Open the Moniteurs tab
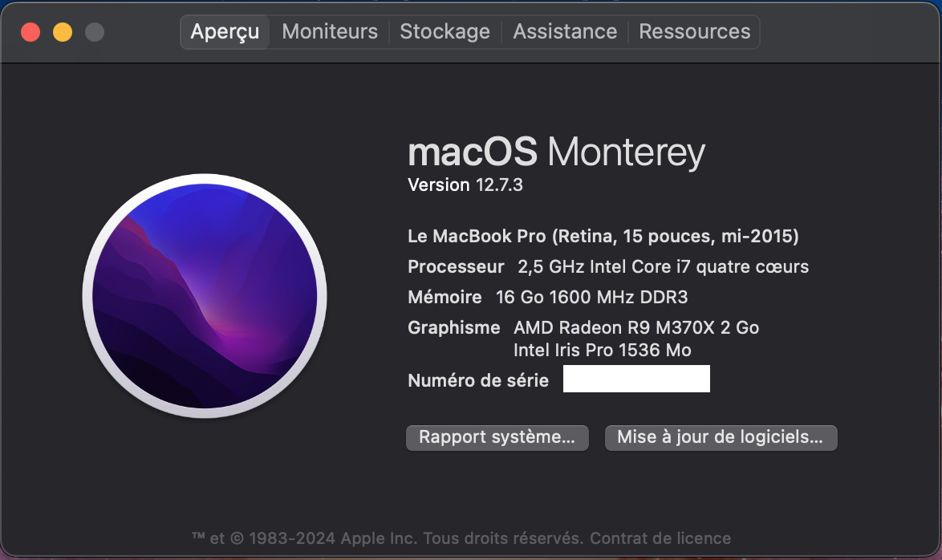The width and height of the screenshot is (942, 560). pos(330,32)
